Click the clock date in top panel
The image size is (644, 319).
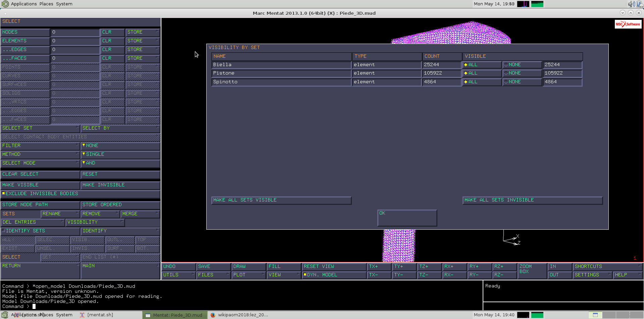coord(494,4)
